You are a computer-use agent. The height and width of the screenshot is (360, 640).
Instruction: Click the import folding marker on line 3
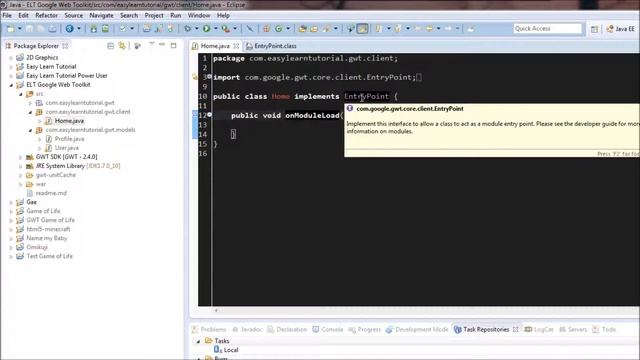209,76
